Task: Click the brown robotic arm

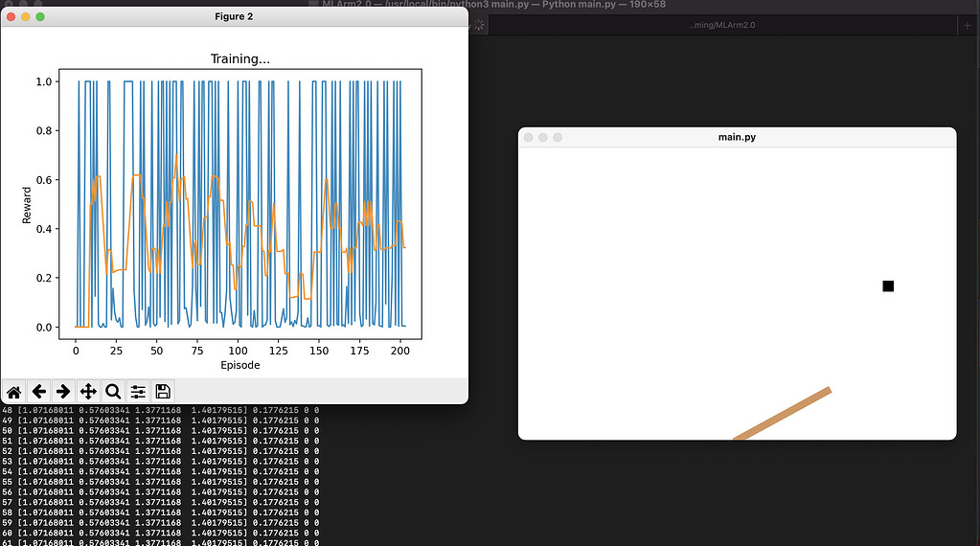Action: coord(784,414)
